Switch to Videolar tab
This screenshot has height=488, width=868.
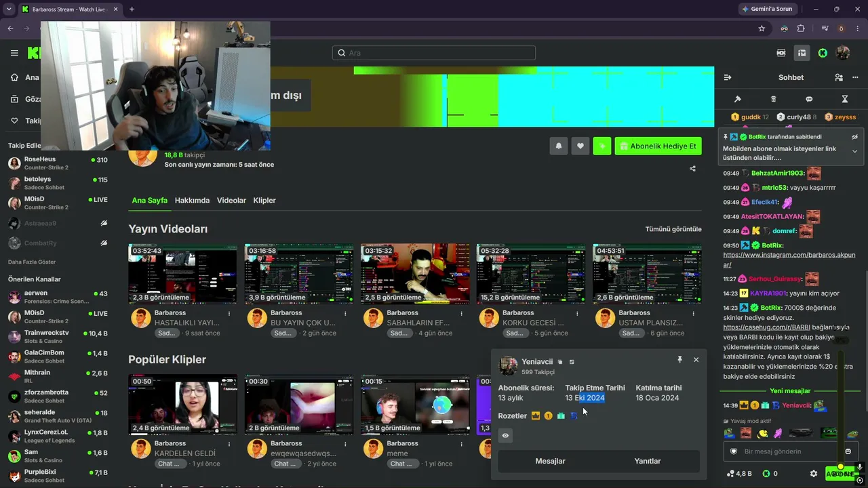click(231, 201)
